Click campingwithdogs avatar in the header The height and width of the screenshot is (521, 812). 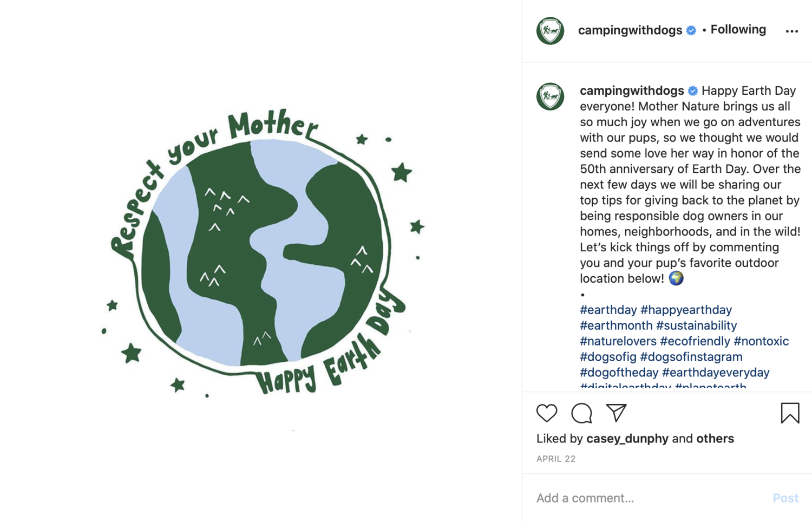click(x=550, y=30)
